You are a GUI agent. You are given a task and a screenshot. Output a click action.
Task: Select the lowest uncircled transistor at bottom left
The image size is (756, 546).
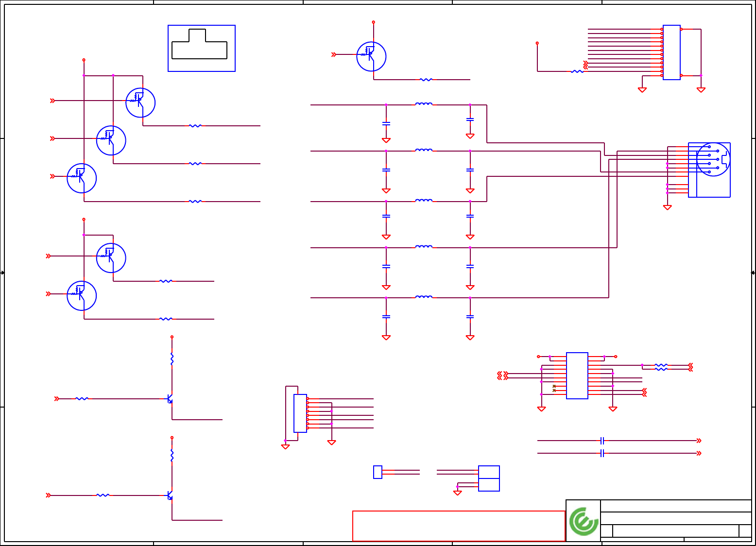[170, 495]
